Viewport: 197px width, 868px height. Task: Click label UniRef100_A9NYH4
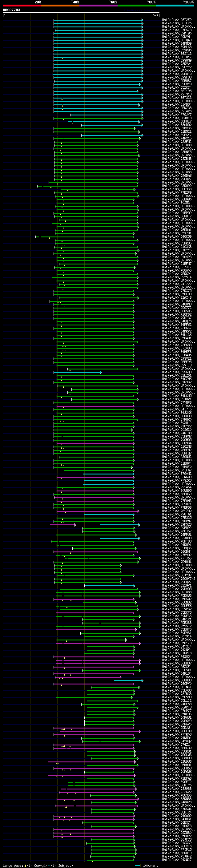coord(177,37)
